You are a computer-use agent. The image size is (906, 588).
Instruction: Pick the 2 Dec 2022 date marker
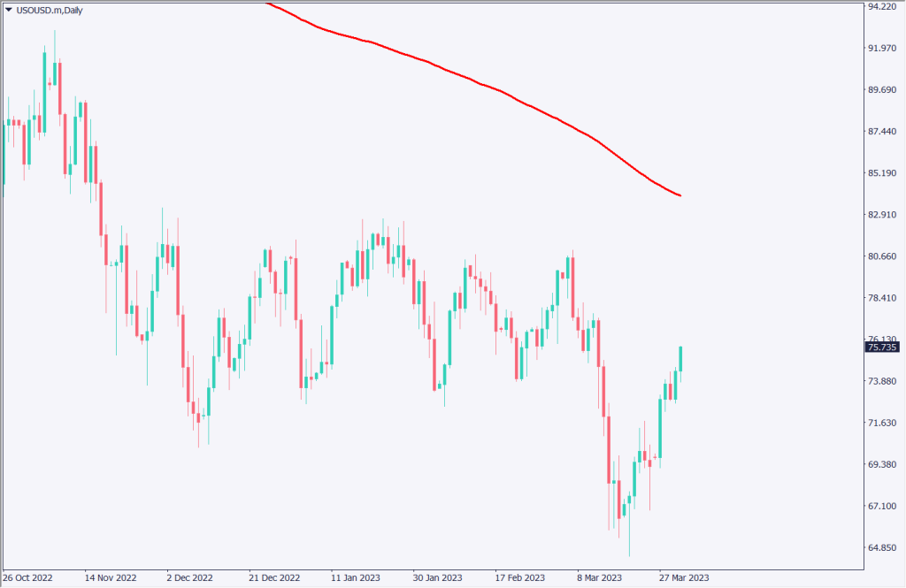point(189,577)
